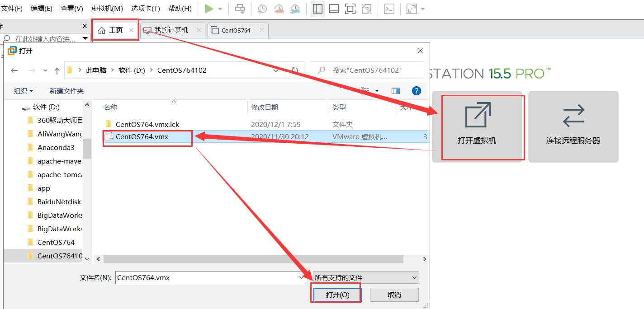Click the refresh folder icon
The height and width of the screenshot is (309, 644).
[x=294, y=70]
